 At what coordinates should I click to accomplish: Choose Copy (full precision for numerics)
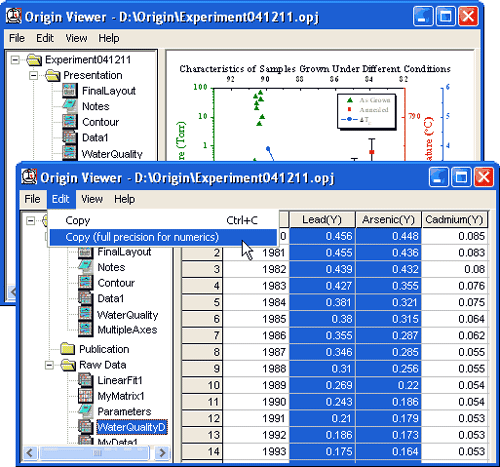(x=163, y=237)
